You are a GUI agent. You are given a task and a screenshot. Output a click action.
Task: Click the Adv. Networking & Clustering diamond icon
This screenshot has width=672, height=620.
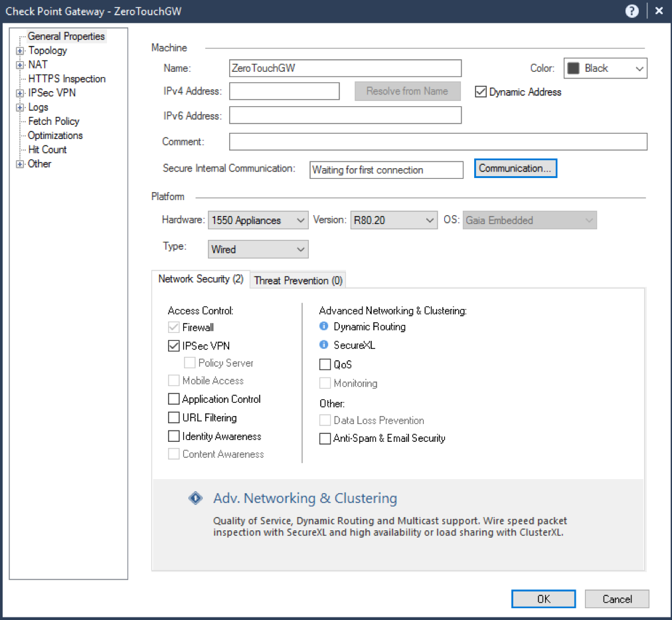(x=195, y=497)
